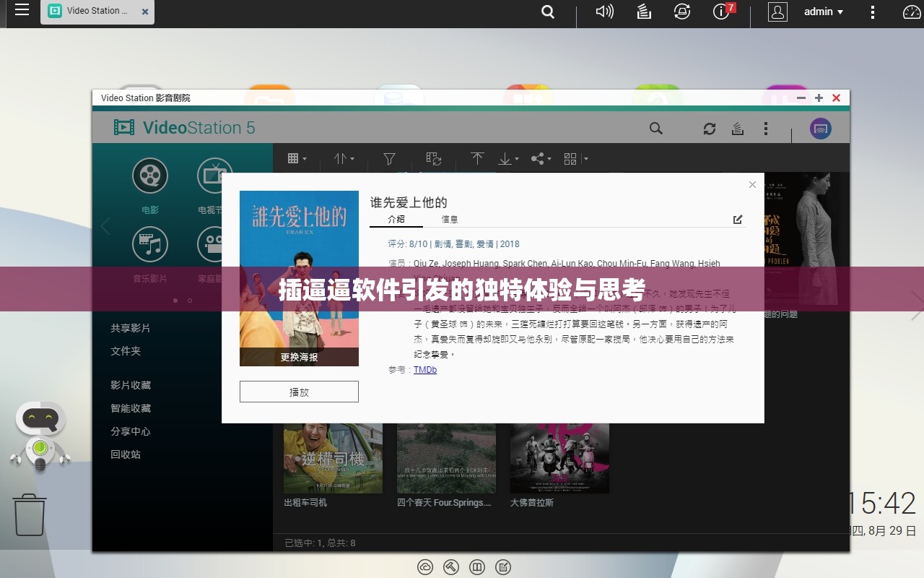This screenshot has width=924, height=578.
Task: Click the first bottom desktop dock icon
Action: click(x=425, y=567)
